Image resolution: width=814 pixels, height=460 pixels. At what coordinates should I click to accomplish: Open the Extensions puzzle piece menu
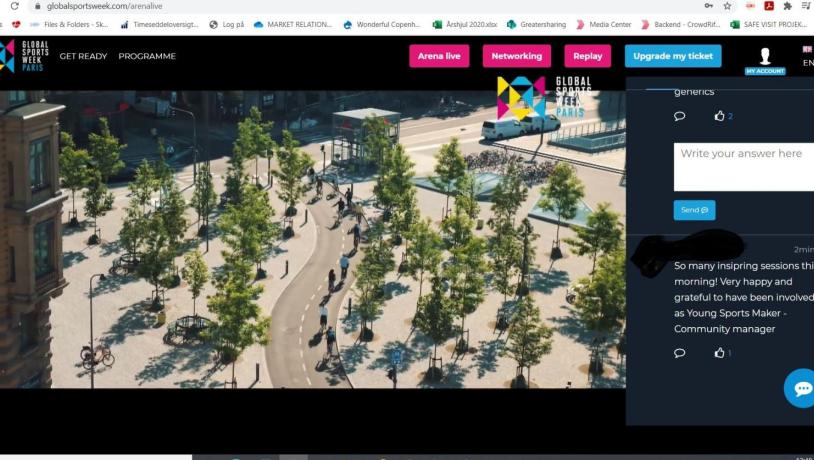(x=788, y=6)
